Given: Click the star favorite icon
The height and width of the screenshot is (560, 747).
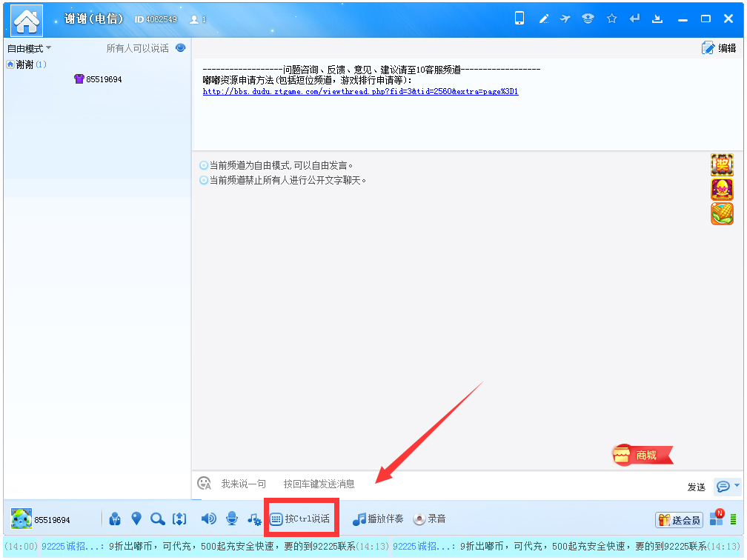Looking at the screenshot, I should click(611, 19).
